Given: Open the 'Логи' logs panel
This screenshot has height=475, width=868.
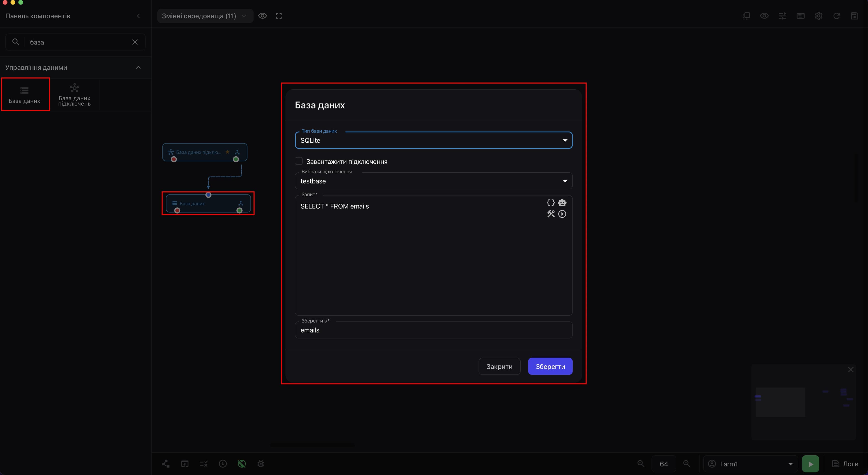Looking at the screenshot, I should (845, 463).
